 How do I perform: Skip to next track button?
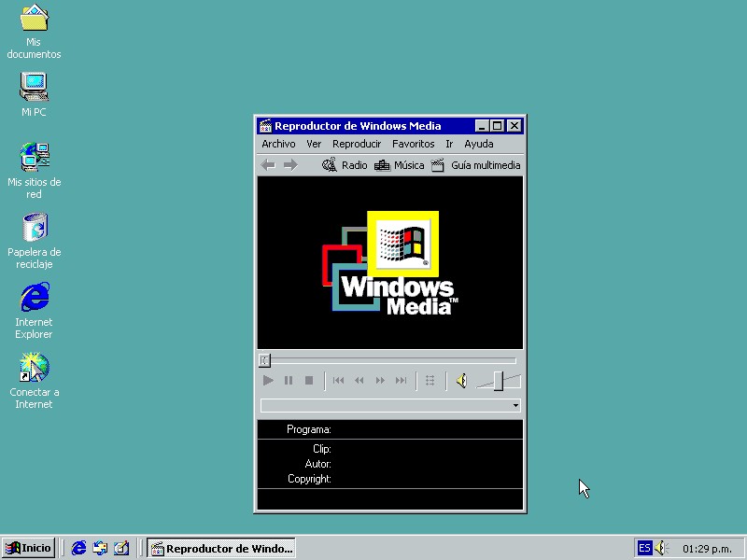pos(402,381)
